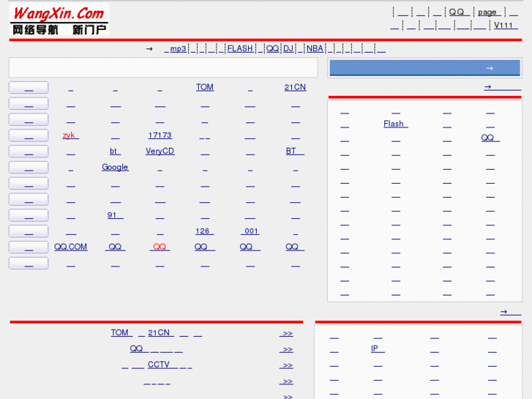Click the blue banner with white arrow
The height and width of the screenshot is (399, 532).
(424, 68)
